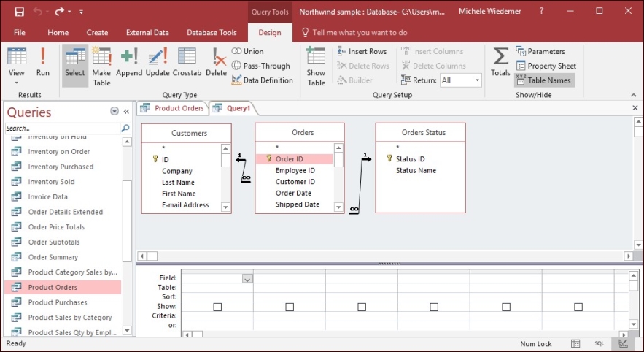The image size is (644, 352).
Task: Open Customize Quick Access Toolbar arrow
Action: pos(82,12)
